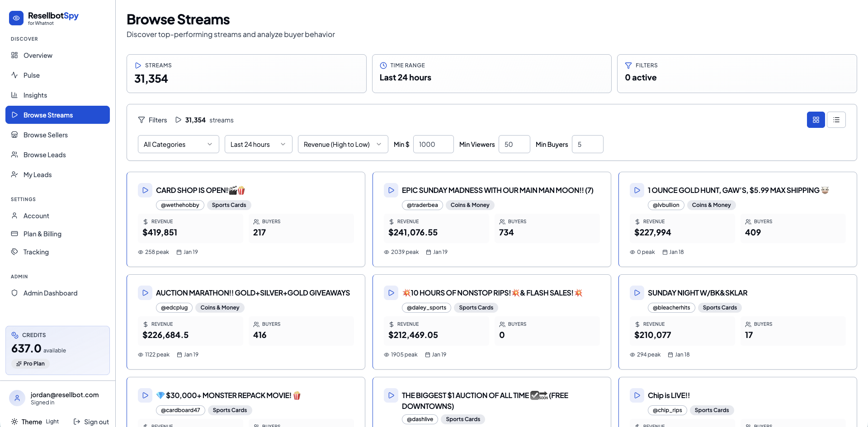
Task: Click the ResellbotSpy eye logo icon
Action: coord(16,19)
